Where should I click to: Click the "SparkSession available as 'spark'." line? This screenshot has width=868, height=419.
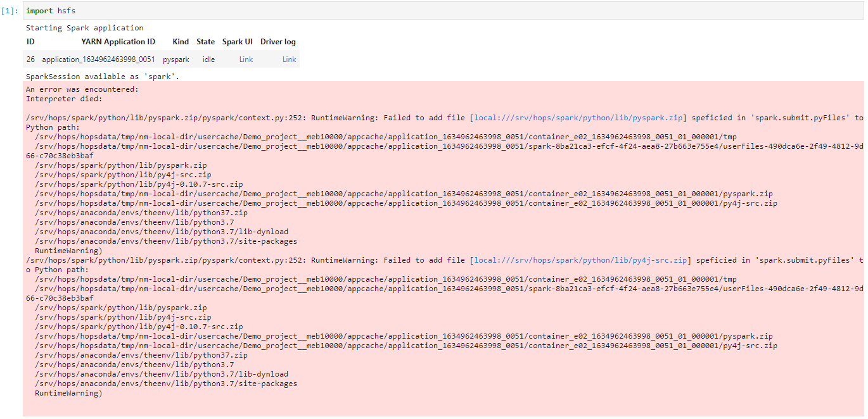[x=103, y=77]
